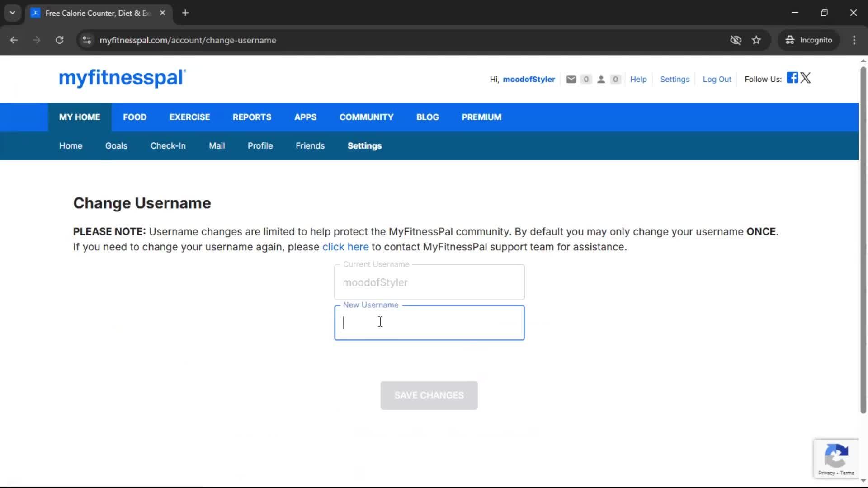868x488 pixels.
Task: Go to Home sub-navigation tab
Action: 71,146
